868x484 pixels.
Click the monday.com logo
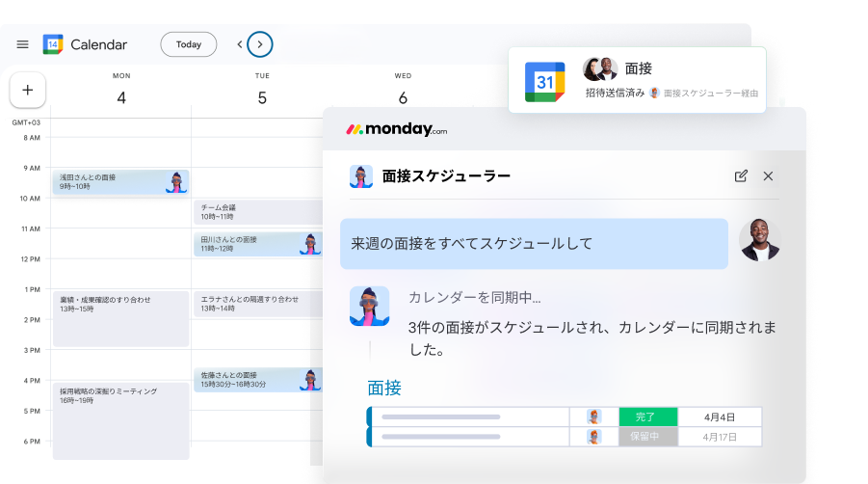point(396,129)
